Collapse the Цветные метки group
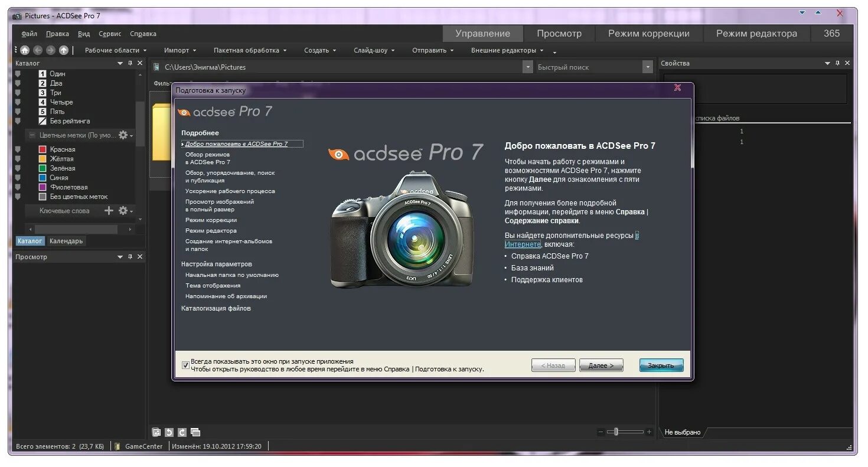 click(x=32, y=135)
